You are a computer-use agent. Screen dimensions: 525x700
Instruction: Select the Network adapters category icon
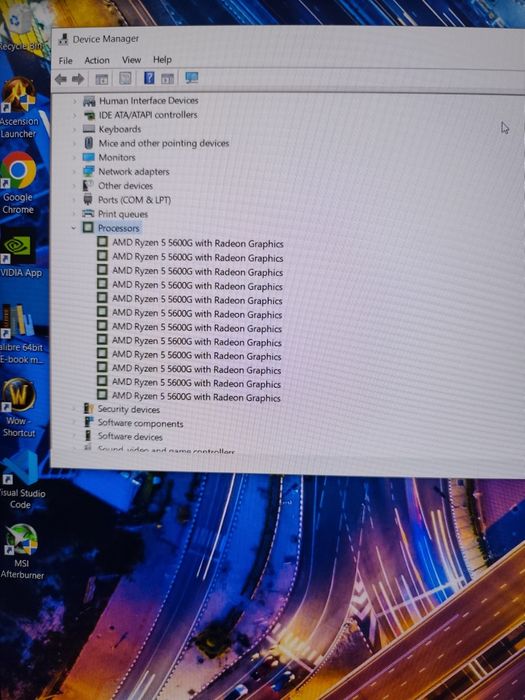pyautogui.click(x=88, y=171)
